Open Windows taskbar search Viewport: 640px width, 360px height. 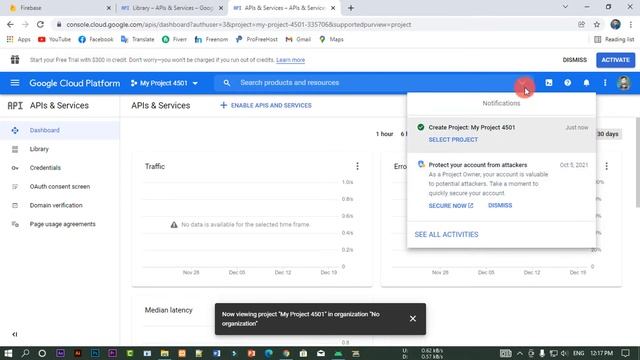pyautogui.click(x=25, y=353)
